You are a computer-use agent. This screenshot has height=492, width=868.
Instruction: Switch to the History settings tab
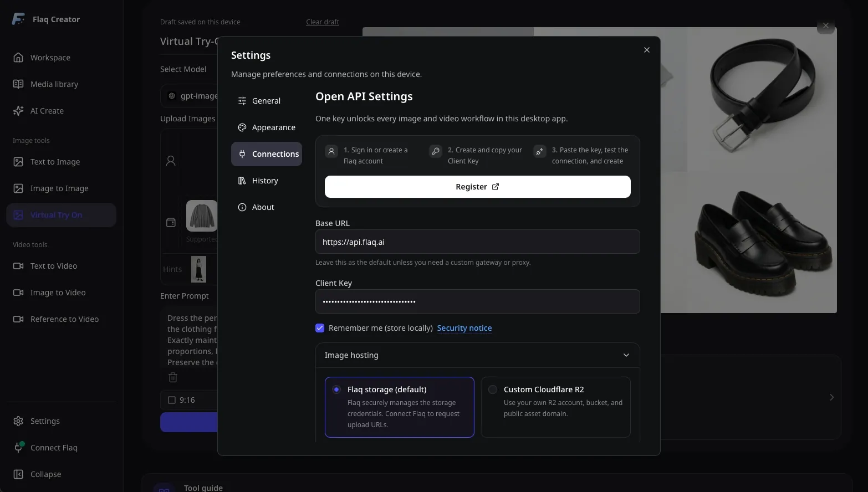point(267,181)
